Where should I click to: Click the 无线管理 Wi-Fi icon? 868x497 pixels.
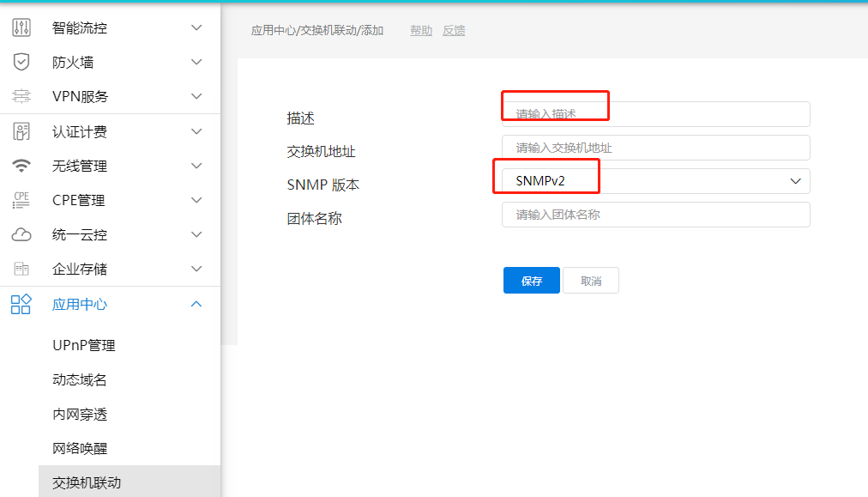coord(21,166)
